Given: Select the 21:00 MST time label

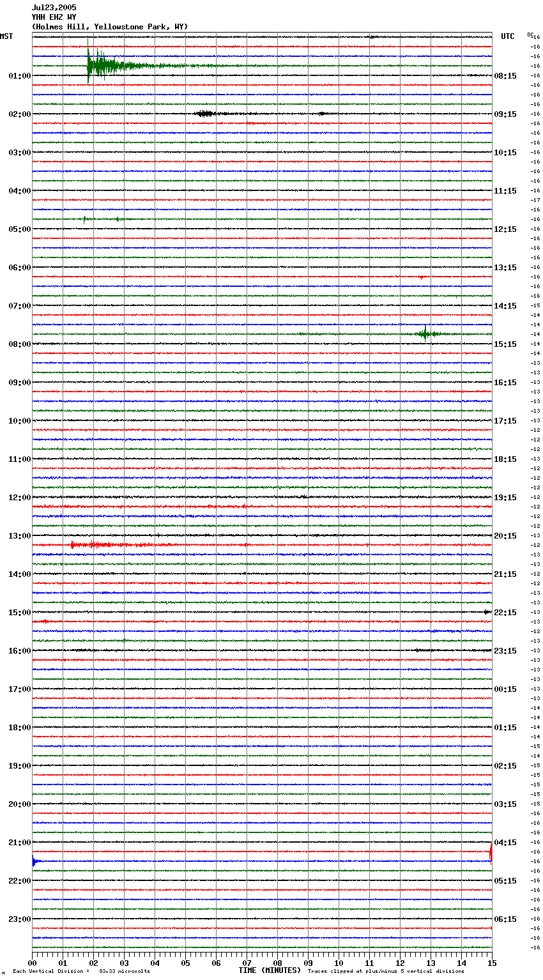Looking at the screenshot, I should pos(20,843).
